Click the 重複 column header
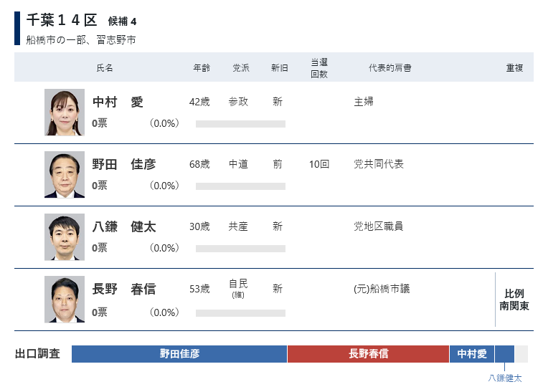Image resolution: width=543 pixels, height=392 pixels. coord(514,68)
